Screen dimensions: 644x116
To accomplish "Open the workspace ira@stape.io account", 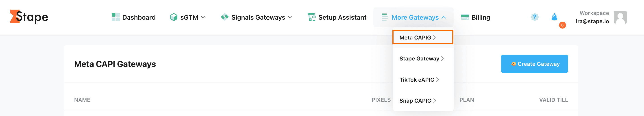I will (592, 17).
